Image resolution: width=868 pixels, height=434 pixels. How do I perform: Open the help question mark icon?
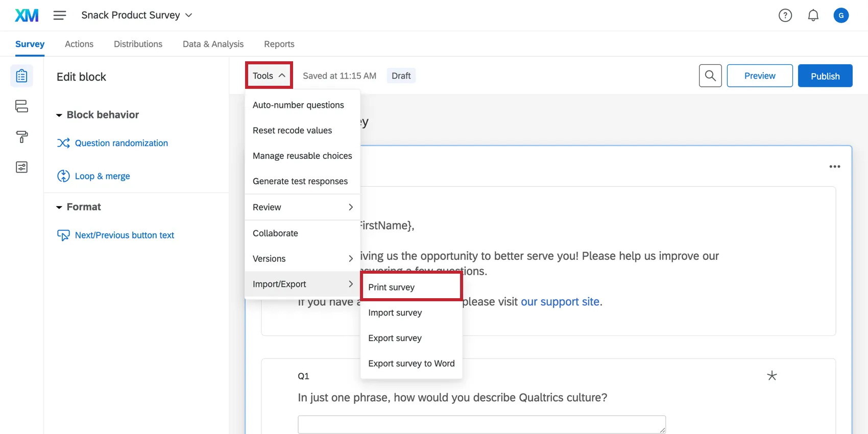785,15
